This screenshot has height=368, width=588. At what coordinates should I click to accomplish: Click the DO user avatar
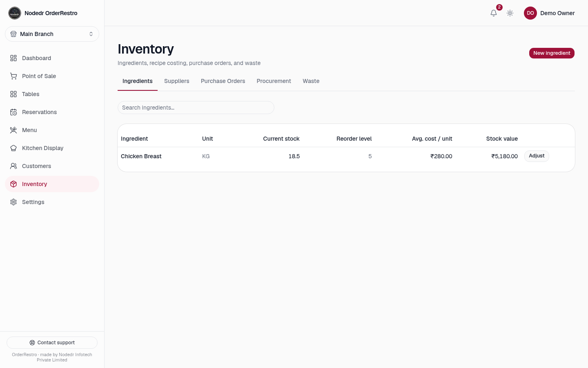point(530,13)
